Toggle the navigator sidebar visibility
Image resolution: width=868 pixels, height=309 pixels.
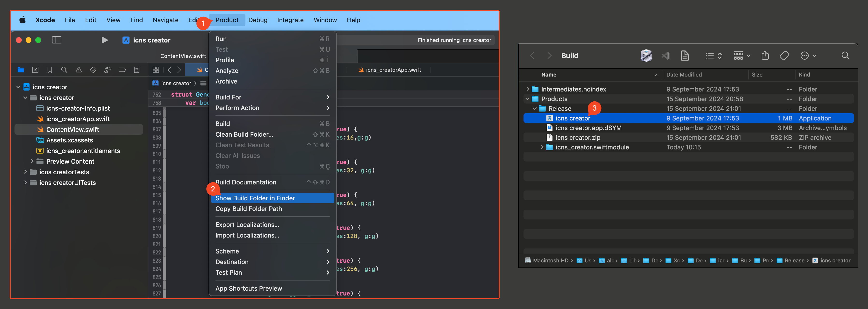(56, 40)
